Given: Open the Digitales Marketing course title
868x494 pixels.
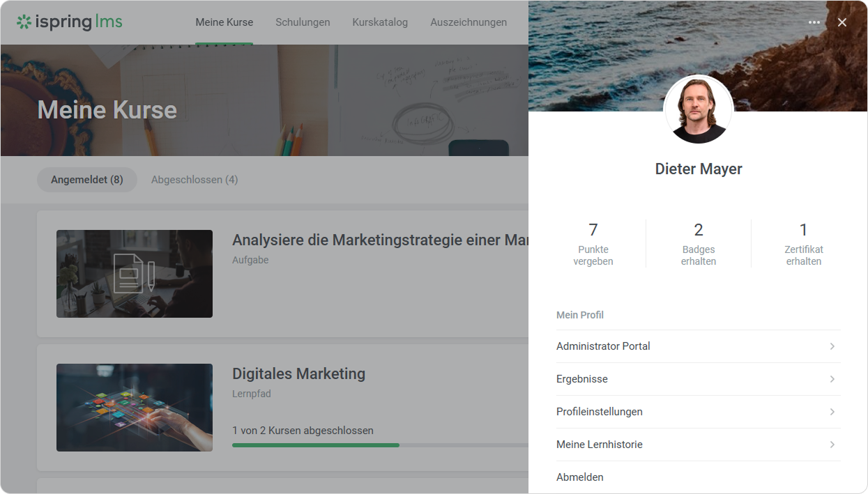Looking at the screenshot, I should tap(298, 373).
